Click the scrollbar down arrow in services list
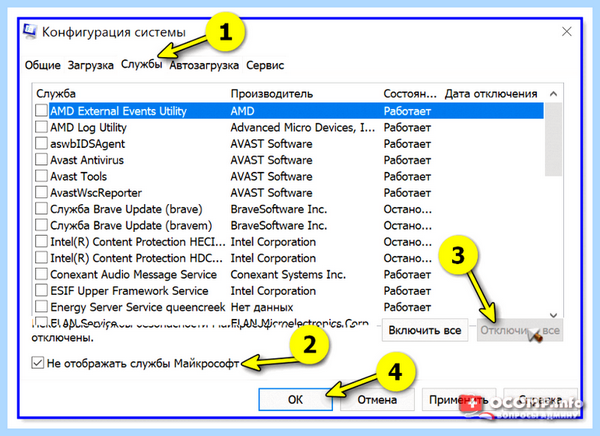The height and width of the screenshot is (436, 600). [x=553, y=315]
